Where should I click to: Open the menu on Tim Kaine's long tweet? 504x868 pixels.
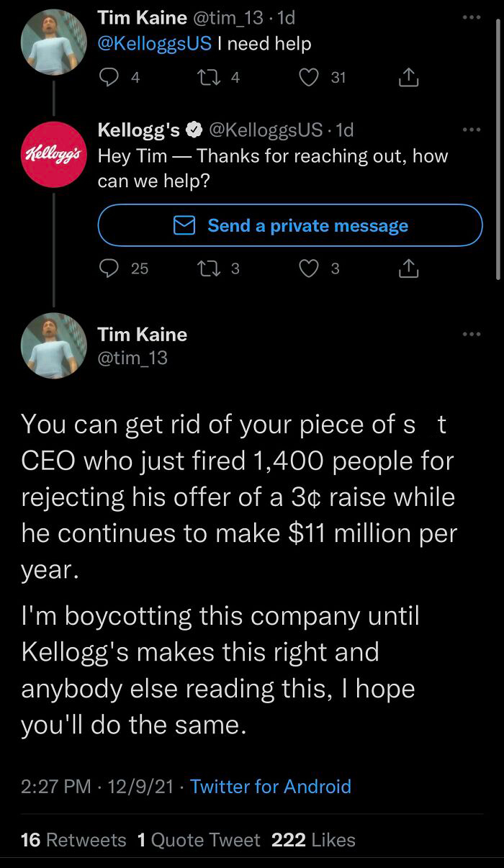pyautogui.click(x=472, y=333)
